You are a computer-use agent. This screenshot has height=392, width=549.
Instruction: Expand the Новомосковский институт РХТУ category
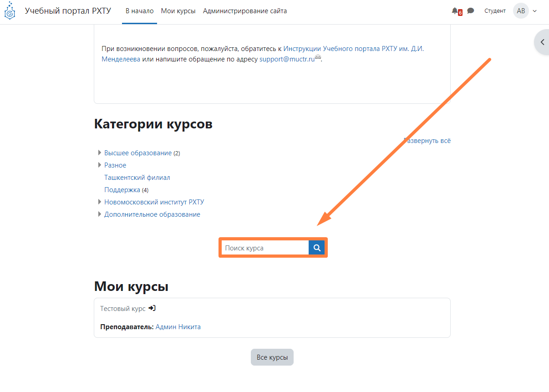(100, 202)
